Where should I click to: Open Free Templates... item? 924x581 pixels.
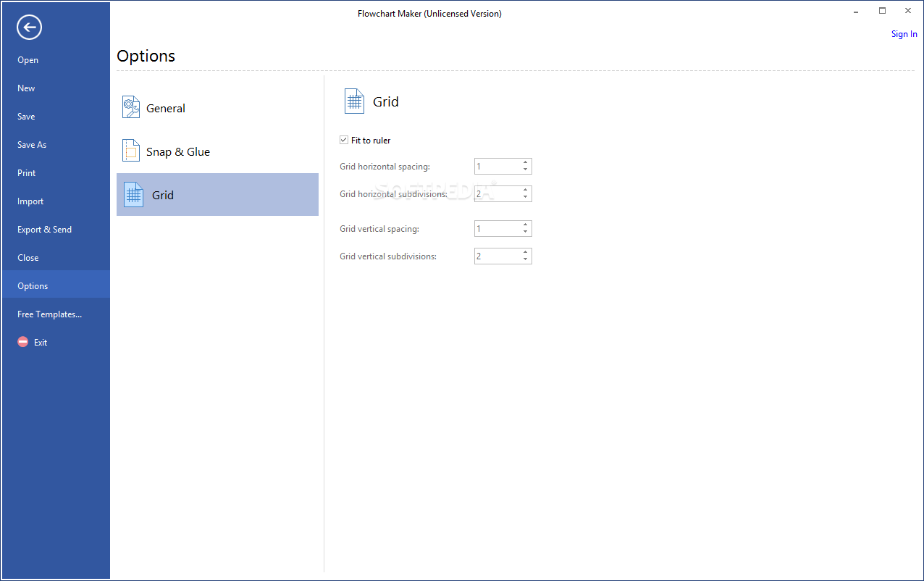pos(56,314)
